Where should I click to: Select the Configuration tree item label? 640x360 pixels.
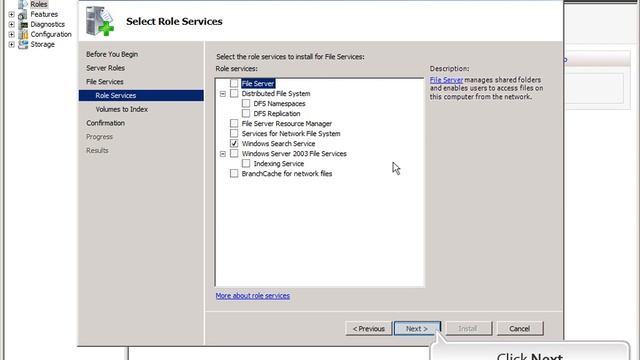pos(51,35)
